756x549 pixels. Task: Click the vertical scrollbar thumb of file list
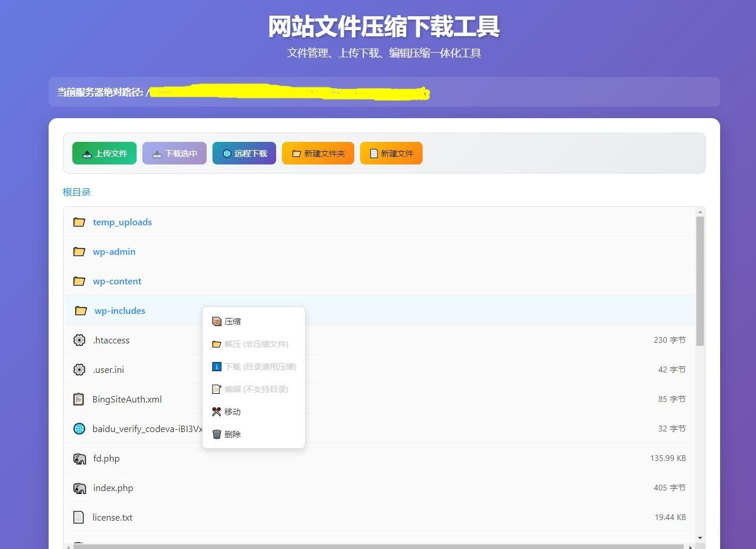coord(700,281)
